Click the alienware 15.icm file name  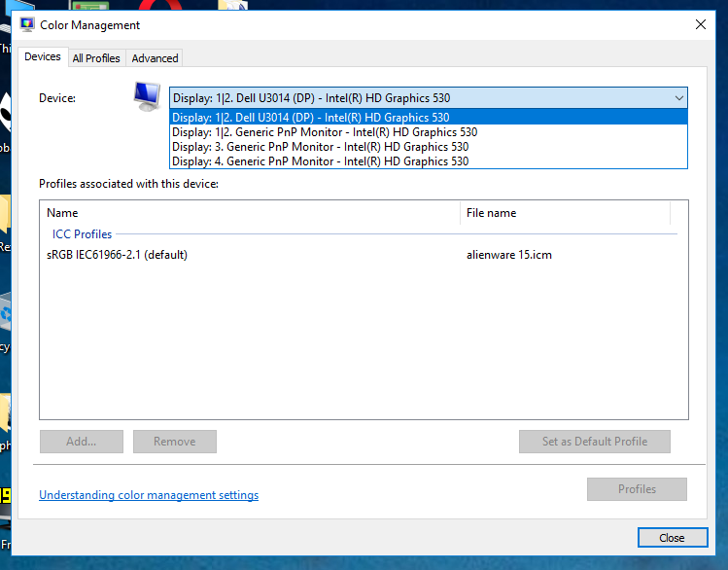(509, 255)
